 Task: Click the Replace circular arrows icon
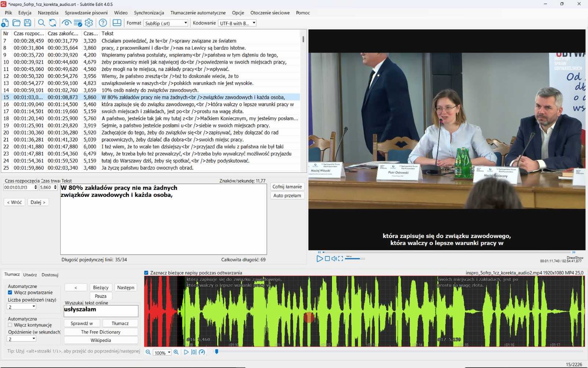click(x=53, y=23)
